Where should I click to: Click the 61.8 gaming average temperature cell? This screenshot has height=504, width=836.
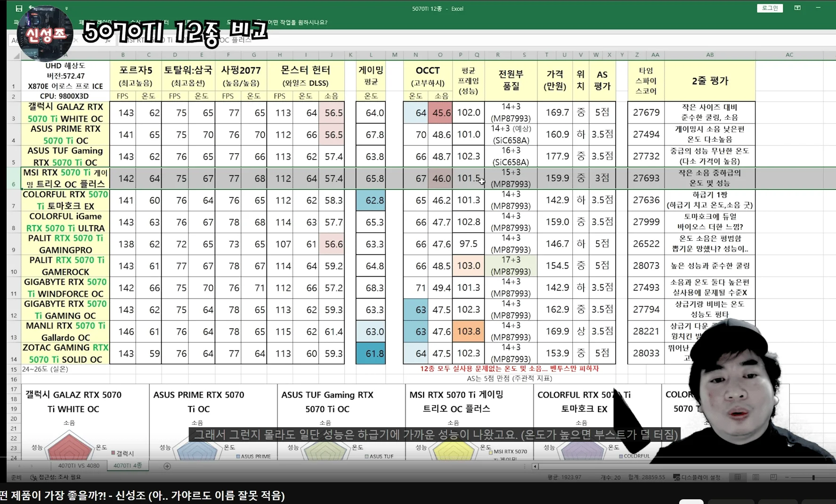tap(371, 354)
